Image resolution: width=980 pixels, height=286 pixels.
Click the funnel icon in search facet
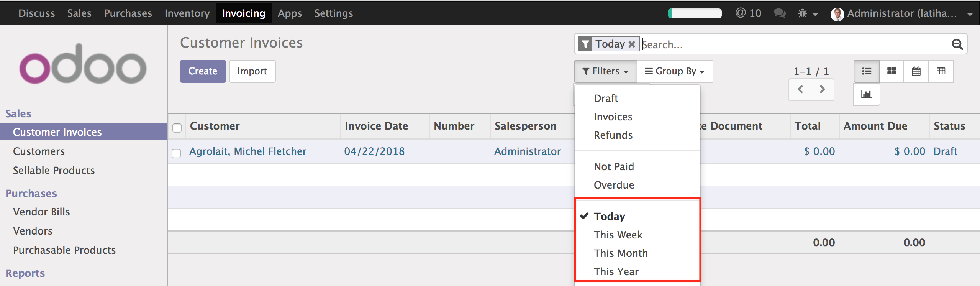[585, 44]
